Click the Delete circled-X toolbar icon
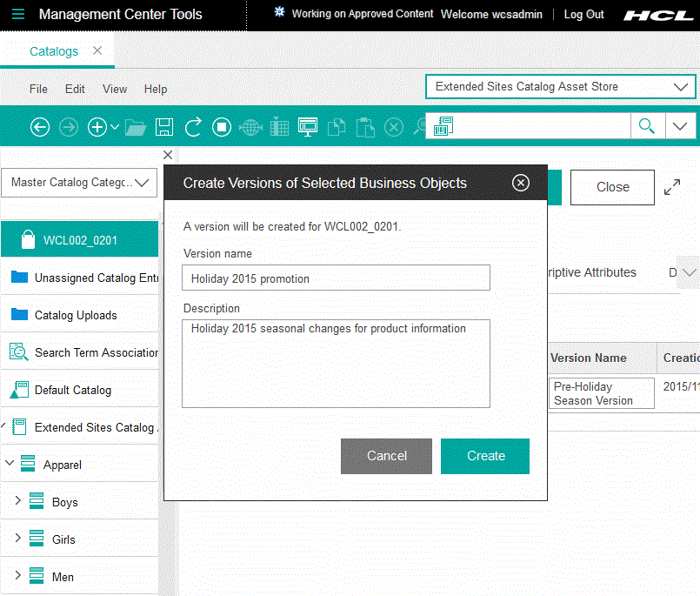 tap(394, 127)
